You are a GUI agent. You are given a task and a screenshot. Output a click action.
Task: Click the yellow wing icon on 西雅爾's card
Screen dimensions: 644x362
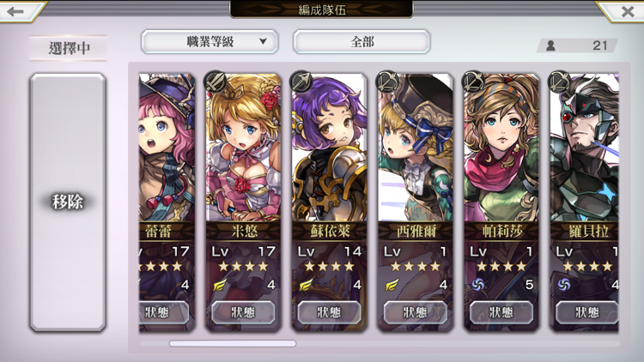point(392,284)
